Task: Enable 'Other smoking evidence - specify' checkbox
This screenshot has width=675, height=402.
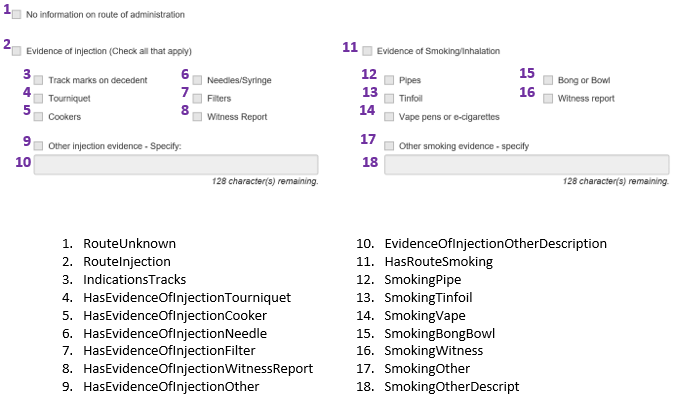Action: coord(389,145)
